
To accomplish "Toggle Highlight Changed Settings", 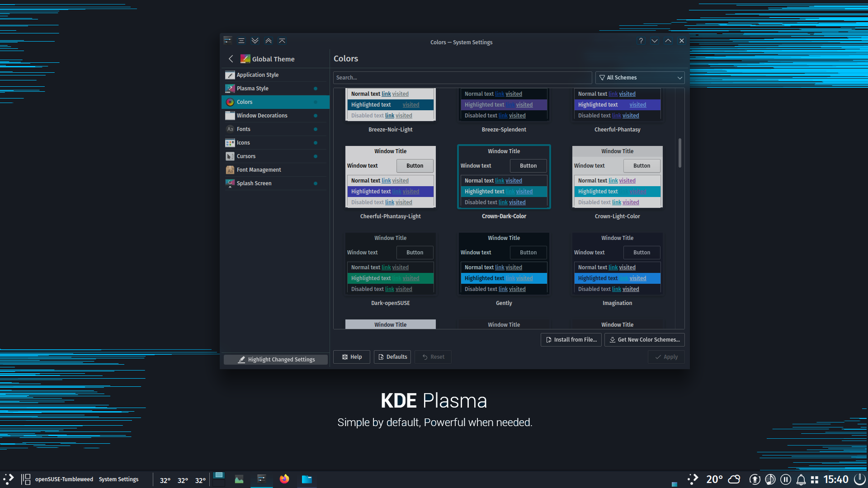I will tap(276, 360).
